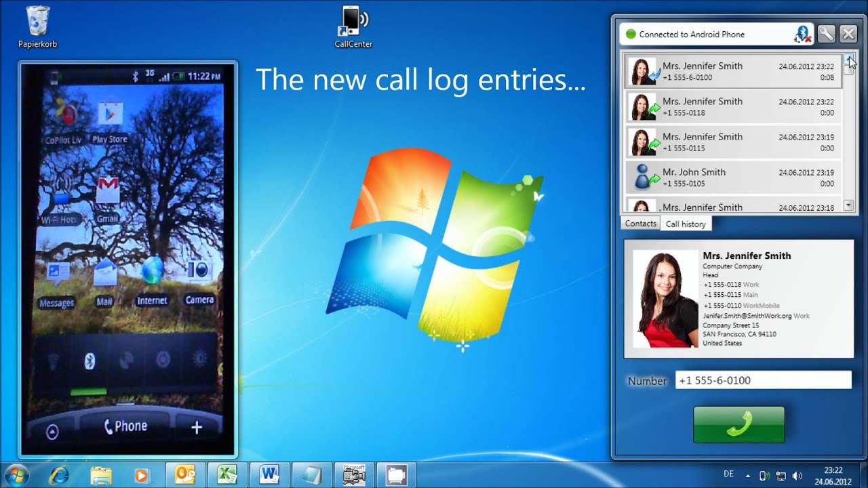Select call log entry +1 555-0118
The image size is (868, 488).
click(x=732, y=106)
